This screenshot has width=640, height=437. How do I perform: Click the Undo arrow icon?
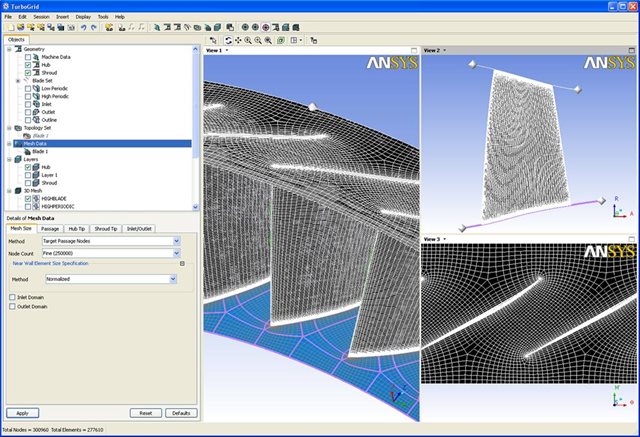[x=83, y=27]
